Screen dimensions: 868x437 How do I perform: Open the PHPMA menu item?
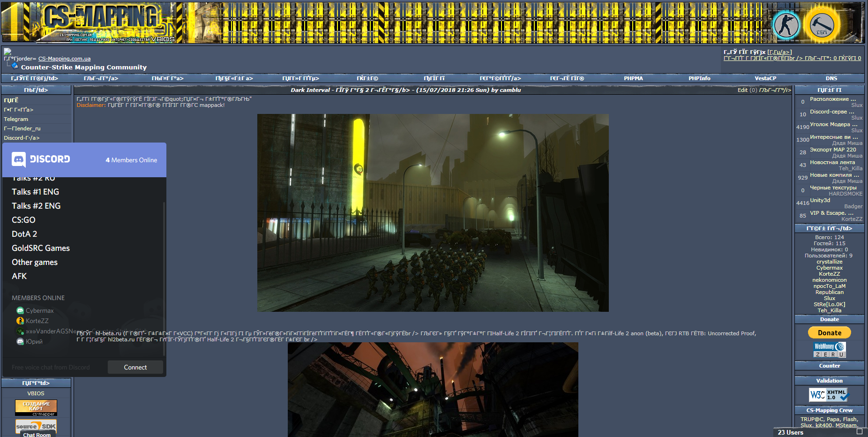click(633, 78)
